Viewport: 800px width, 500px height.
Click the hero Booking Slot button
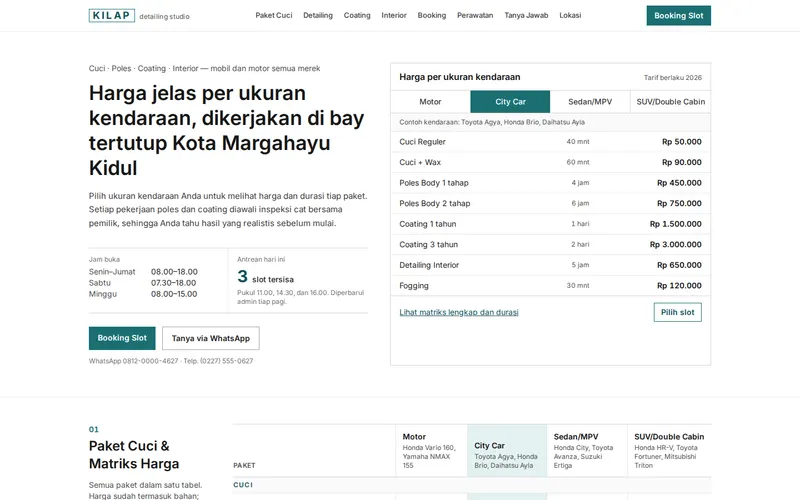point(122,338)
